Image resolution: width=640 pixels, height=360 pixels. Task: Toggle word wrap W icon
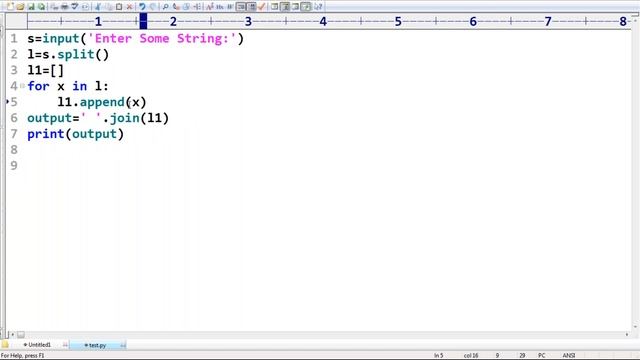(230, 7)
